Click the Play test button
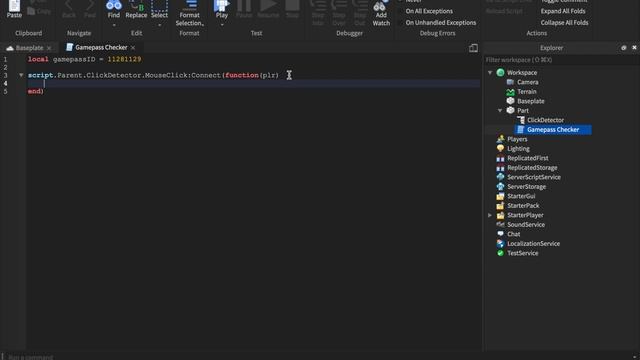The height and width of the screenshot is (360, 640). point(222,6)
